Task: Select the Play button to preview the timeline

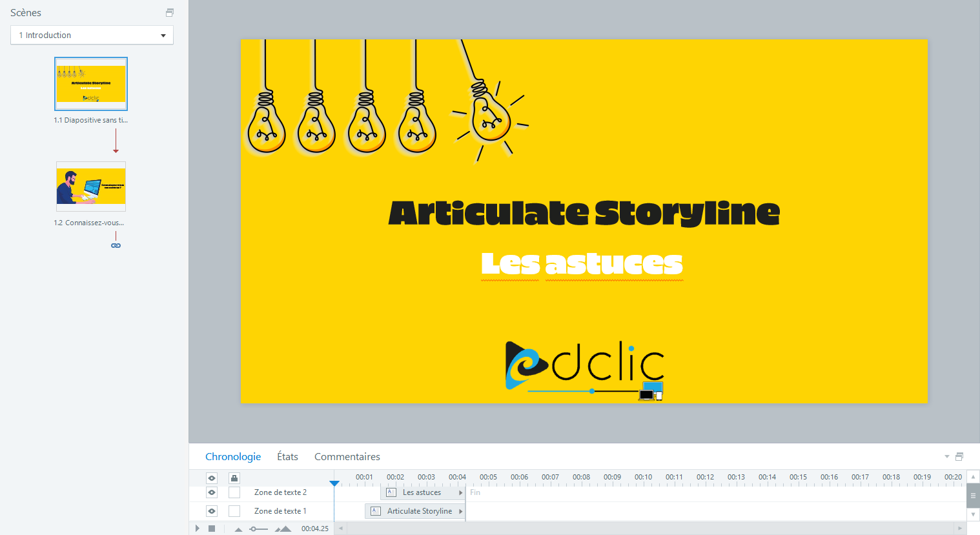Action: coord(197,528)
